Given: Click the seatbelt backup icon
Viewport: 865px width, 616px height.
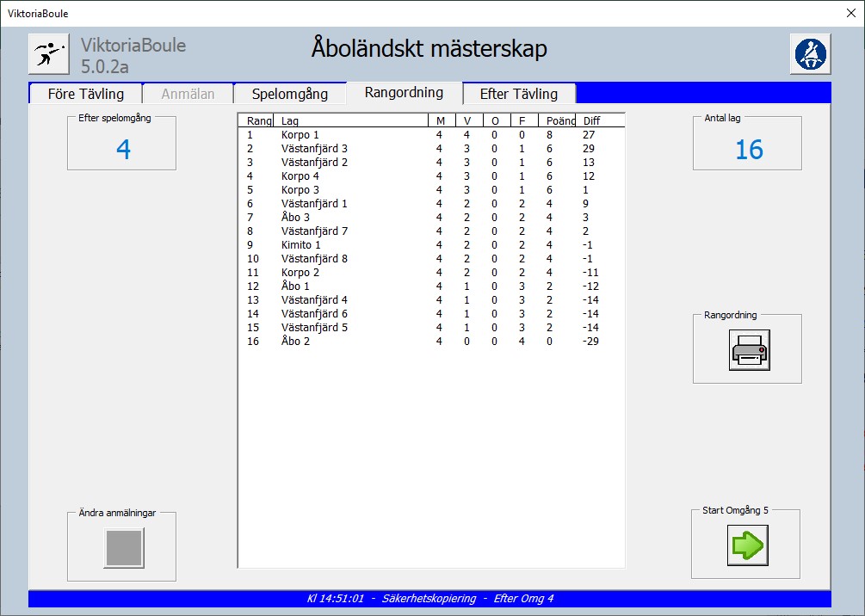Looking at the screenshot, I should pyautogui.click(x=809, y=55).
